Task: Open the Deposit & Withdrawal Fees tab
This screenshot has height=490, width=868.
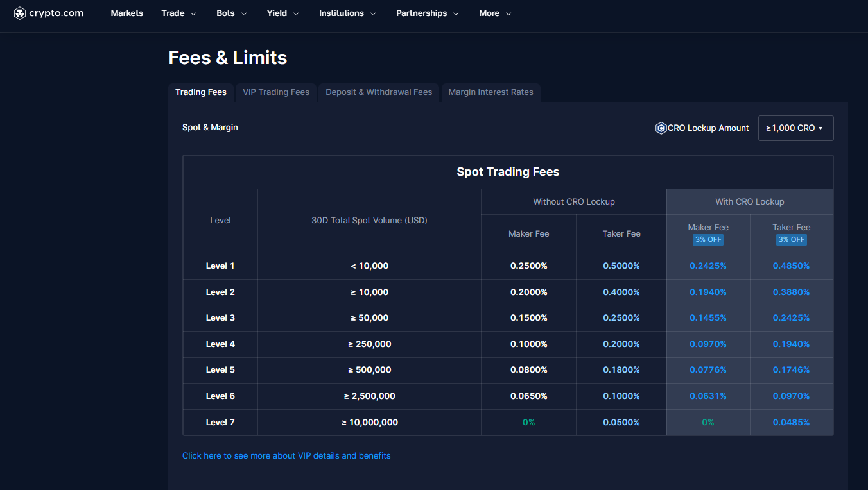Action: 379,92
